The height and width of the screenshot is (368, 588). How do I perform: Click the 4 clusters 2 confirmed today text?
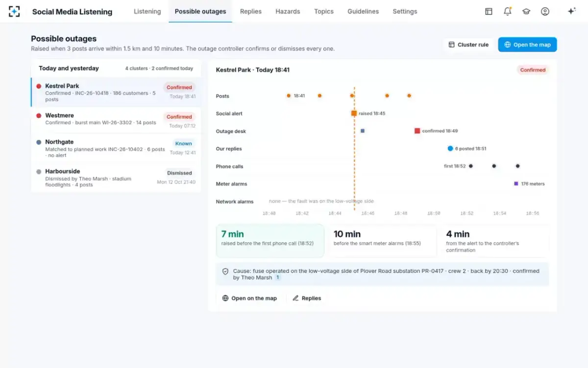coord(159,69)
